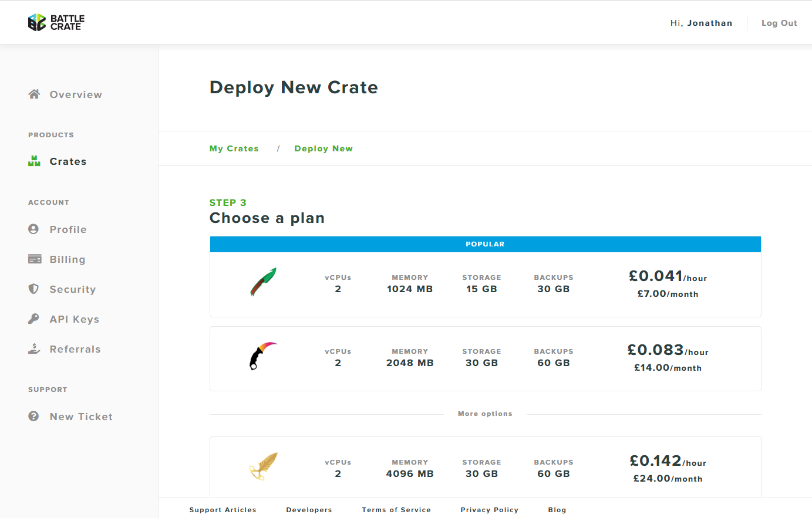The height and width of the screenshot is (518, 812).
Task: Open the Referrals page
Action: [x=75, y=349]
